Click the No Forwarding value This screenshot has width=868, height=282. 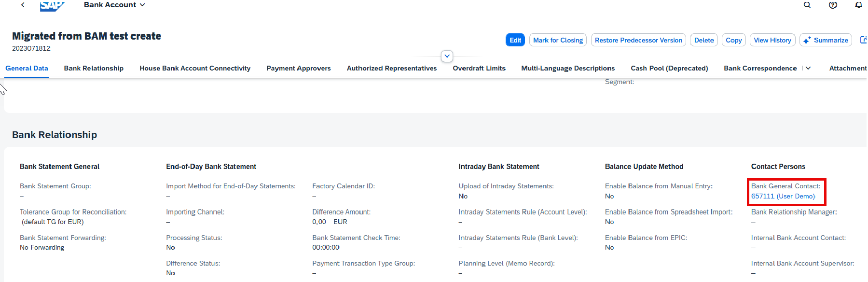click(42, 247)
